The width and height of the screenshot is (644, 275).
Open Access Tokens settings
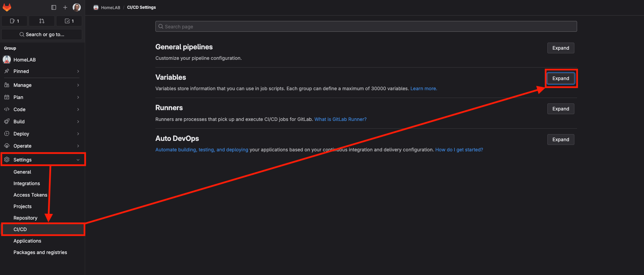tap(30, 195)
